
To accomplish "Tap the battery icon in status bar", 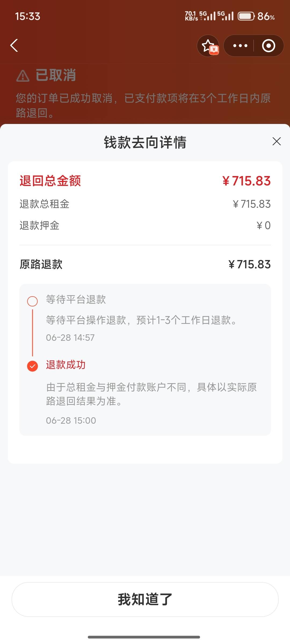I will (247, 16).
